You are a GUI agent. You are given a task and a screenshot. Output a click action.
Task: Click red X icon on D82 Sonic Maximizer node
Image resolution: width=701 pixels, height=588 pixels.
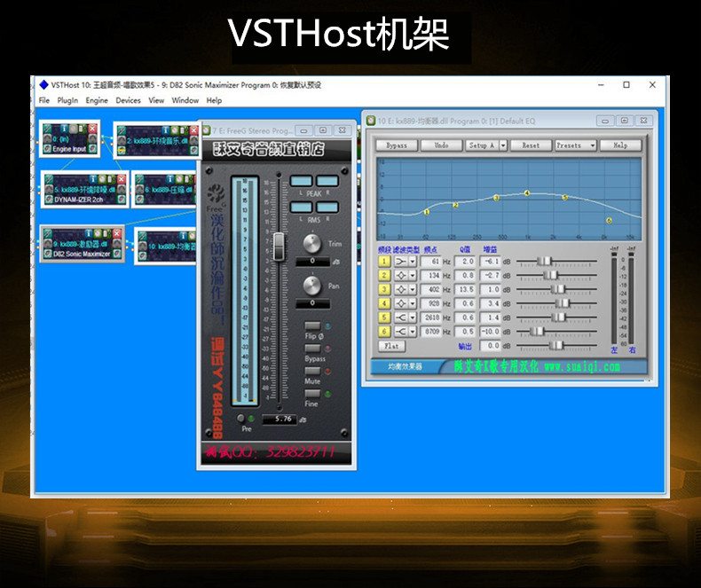click(117, 233)
